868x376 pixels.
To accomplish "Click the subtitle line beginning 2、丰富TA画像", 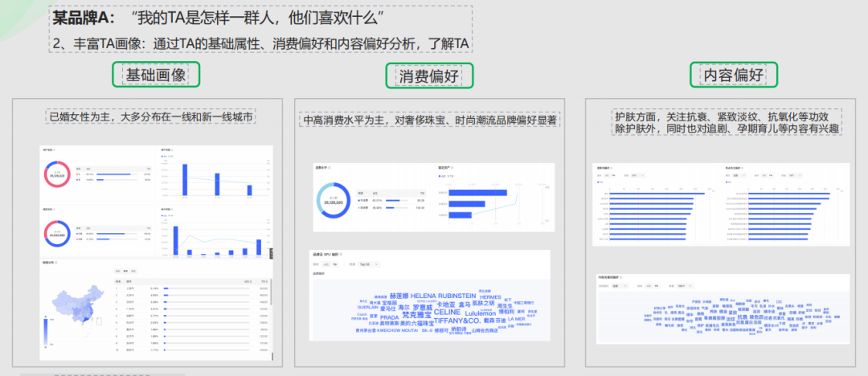I will pos(260,43).
